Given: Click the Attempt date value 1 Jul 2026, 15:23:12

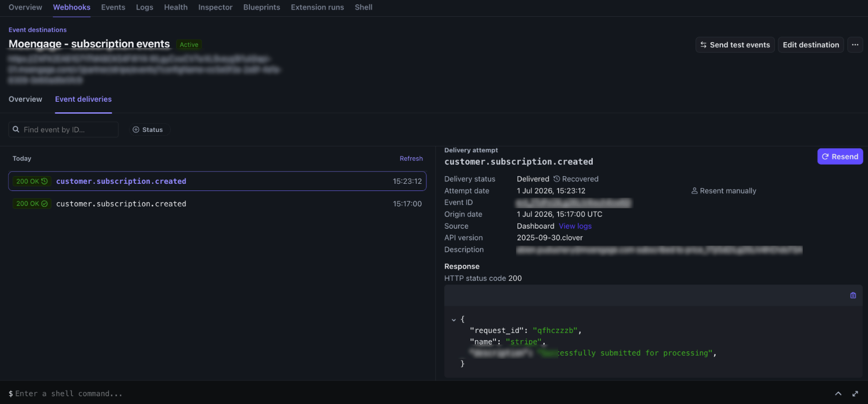Looking at the screenshot, I should (551, 190).
